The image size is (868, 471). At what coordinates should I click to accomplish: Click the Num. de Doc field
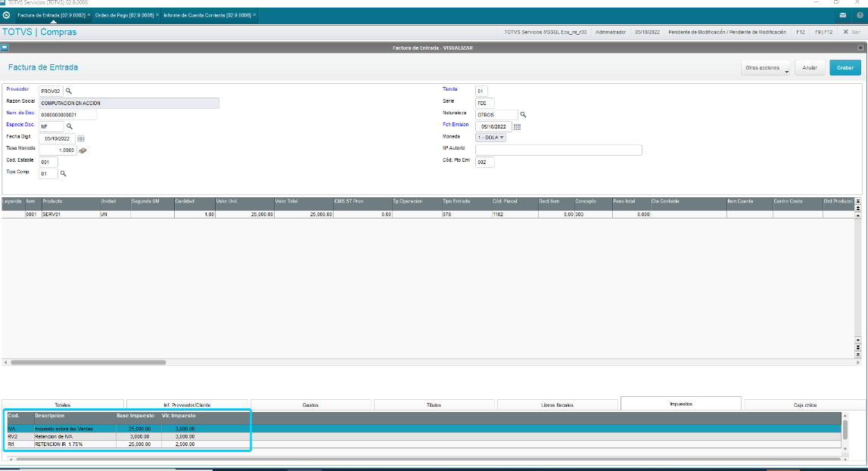tap(67, 115)
